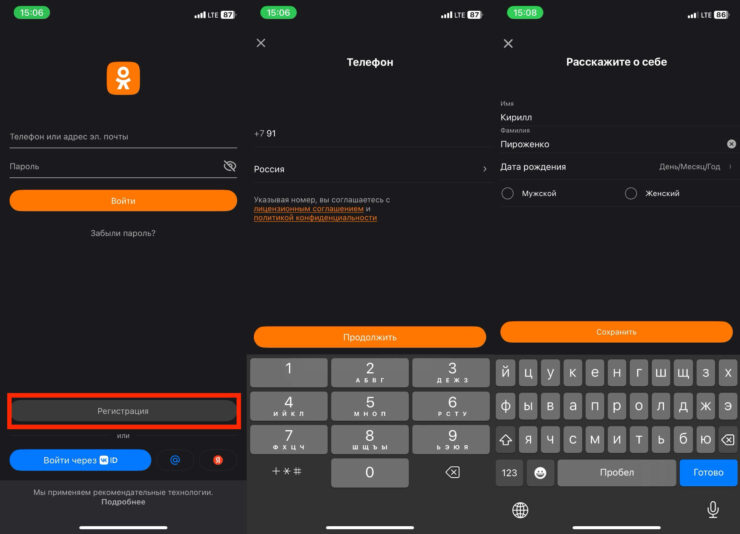
Task: Tap the microphone dictation icon
Action: tap(713, 510)
